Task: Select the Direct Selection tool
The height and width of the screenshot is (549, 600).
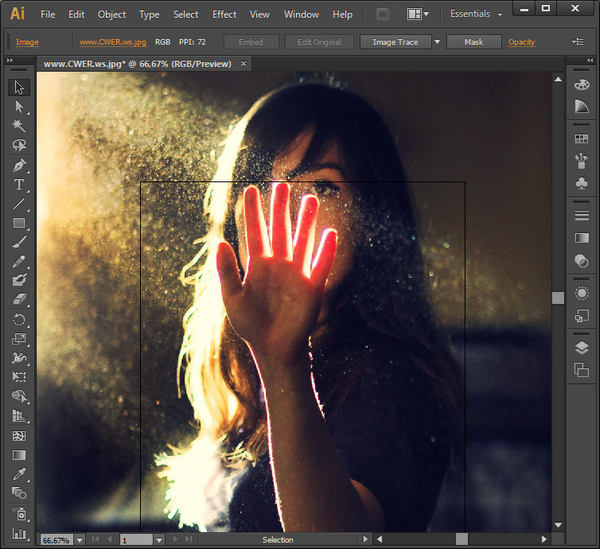Action: (19, 106)
